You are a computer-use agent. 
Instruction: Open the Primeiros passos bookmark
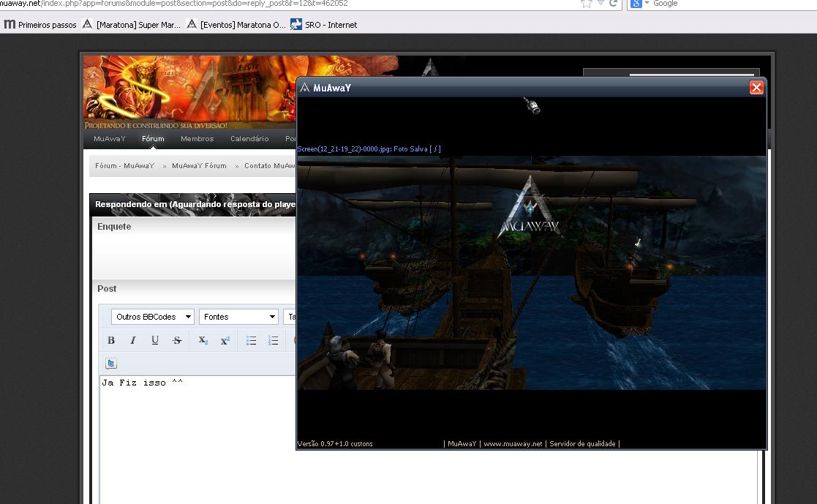click(x=40, y=25)
